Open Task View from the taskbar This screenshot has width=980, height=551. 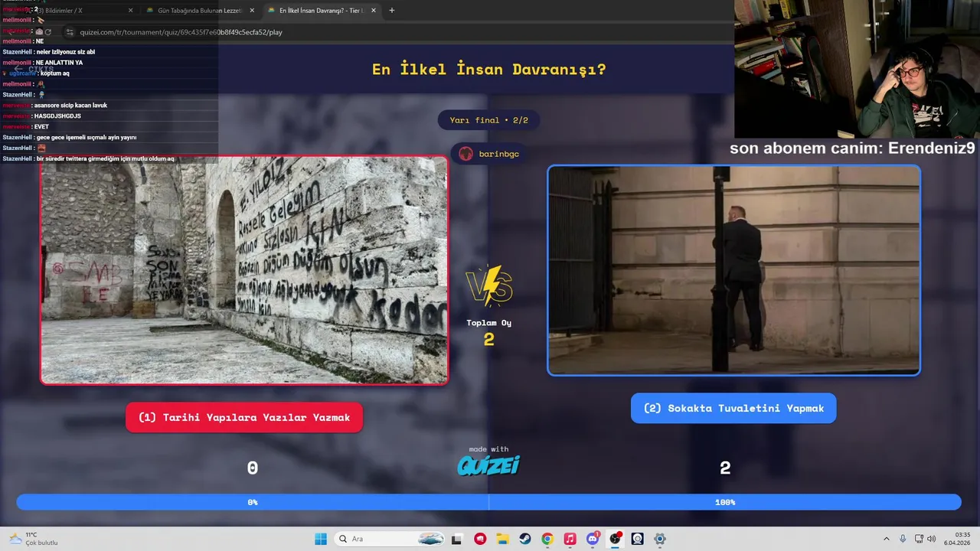457,539
